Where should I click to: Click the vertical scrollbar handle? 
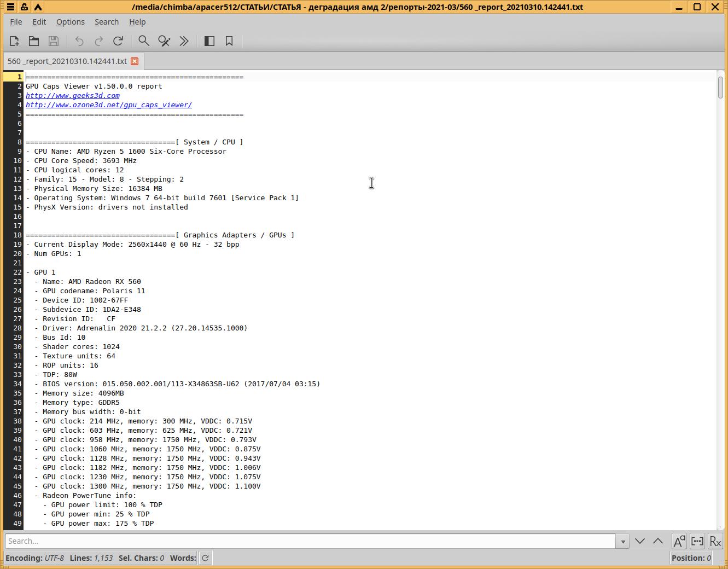click(721, 88)
